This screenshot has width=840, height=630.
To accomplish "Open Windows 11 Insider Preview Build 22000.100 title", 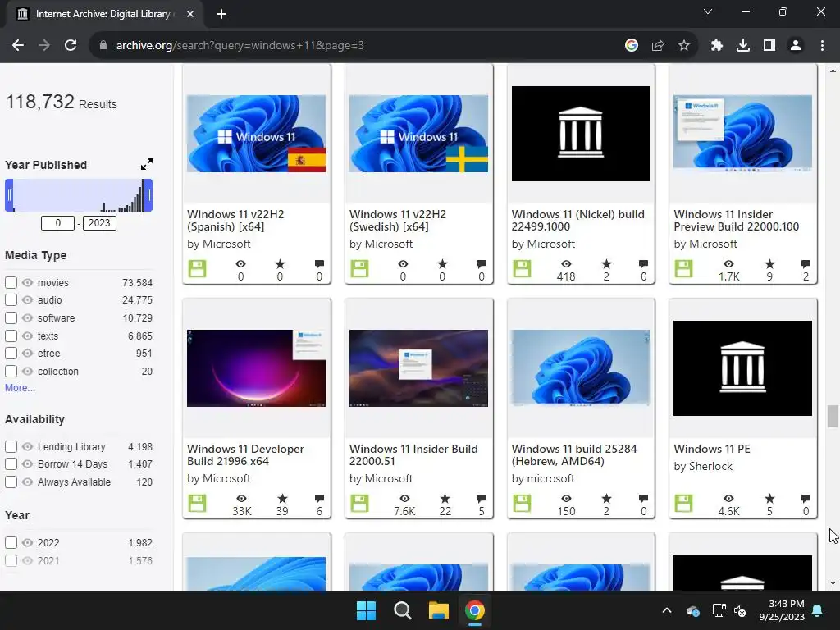I will [x=736, y=220].
